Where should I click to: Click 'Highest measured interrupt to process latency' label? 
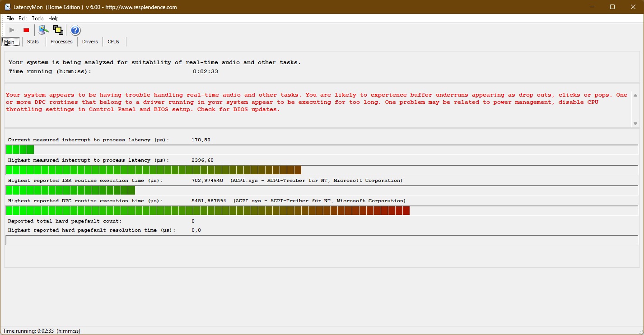point(89,160)
